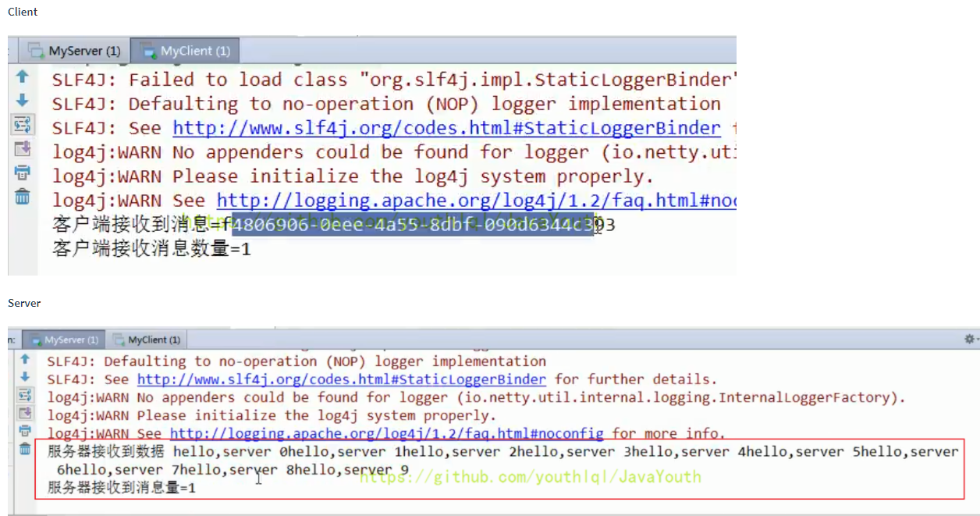
Task: Open slf4j.org StaticLoggerBinder link in Server console
Action: [x=341, y=379]
